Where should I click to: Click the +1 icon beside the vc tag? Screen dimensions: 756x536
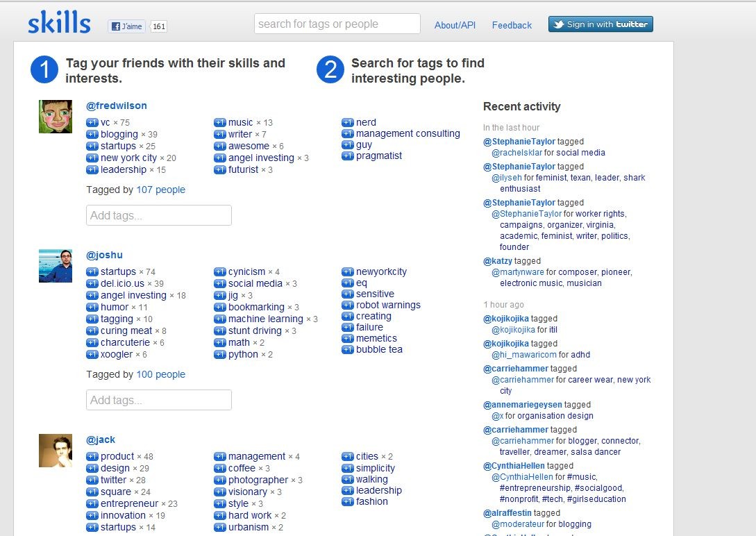[x=92, y=122]
